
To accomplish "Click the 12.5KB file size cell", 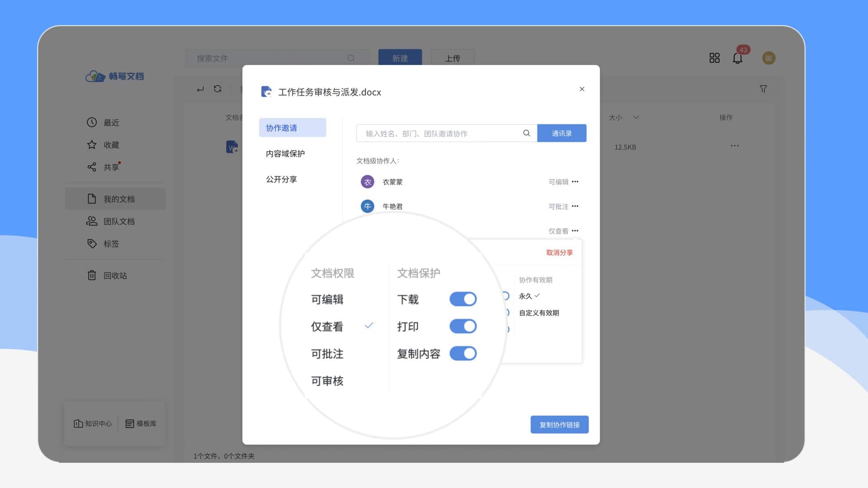I will point(625,147).
